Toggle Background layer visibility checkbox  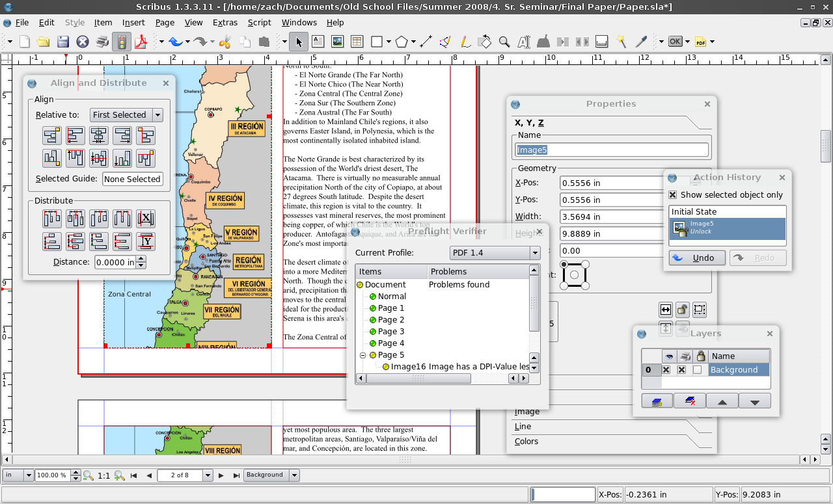pos(666,369)
